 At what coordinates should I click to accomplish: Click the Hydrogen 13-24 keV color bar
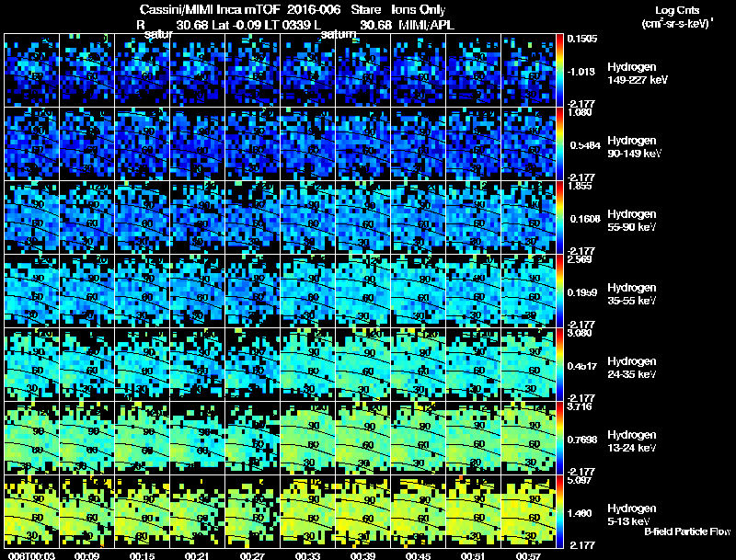tap(559, 439)
